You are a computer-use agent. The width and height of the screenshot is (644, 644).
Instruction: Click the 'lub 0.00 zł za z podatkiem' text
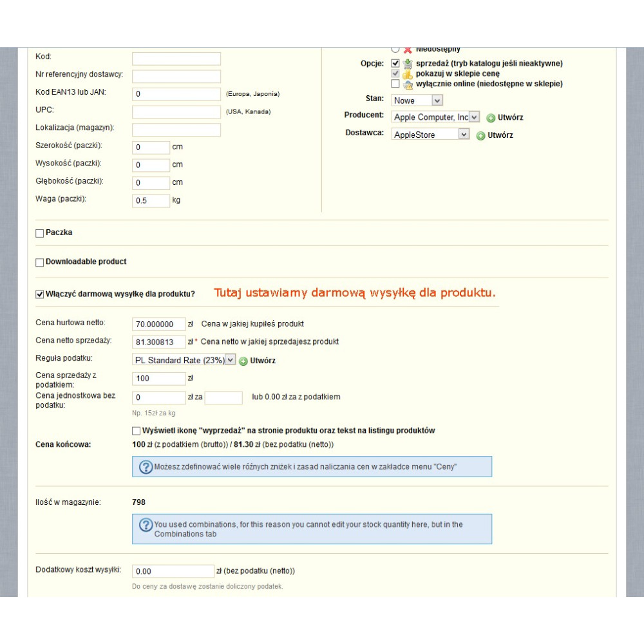(x=296, y=397)
